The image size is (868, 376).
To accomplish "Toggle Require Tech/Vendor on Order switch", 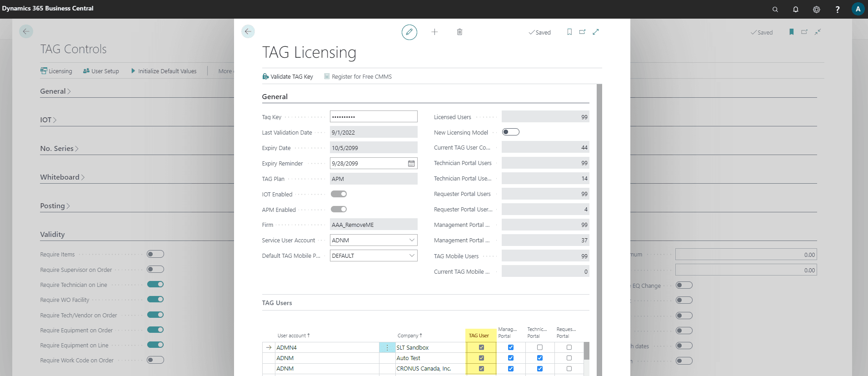I will (x=155, y=315).
